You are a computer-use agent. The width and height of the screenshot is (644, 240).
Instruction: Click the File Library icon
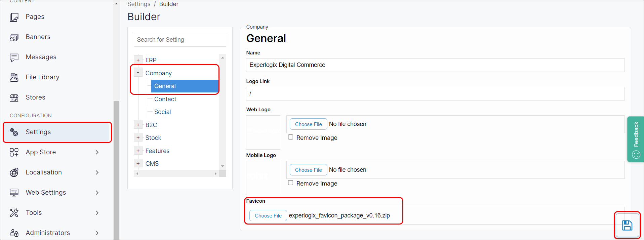14,78
